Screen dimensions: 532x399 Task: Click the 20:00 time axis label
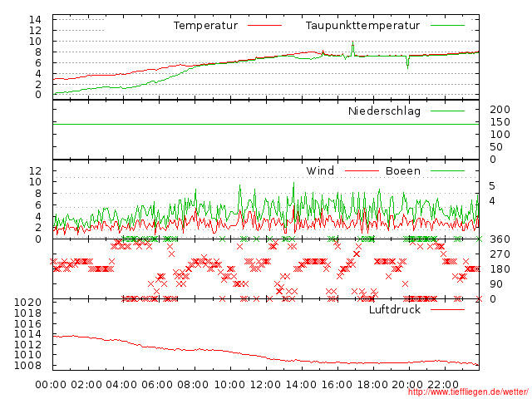[407, 385]
